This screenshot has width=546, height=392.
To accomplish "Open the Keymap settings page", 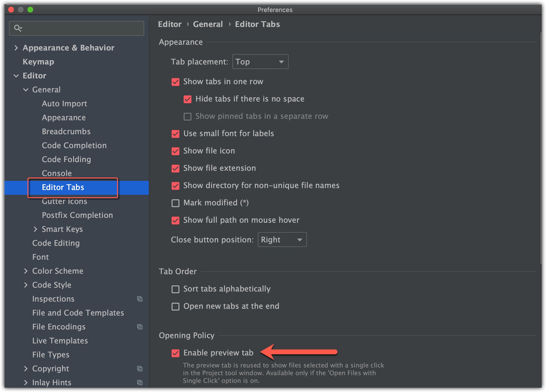I will coord(38,62).
